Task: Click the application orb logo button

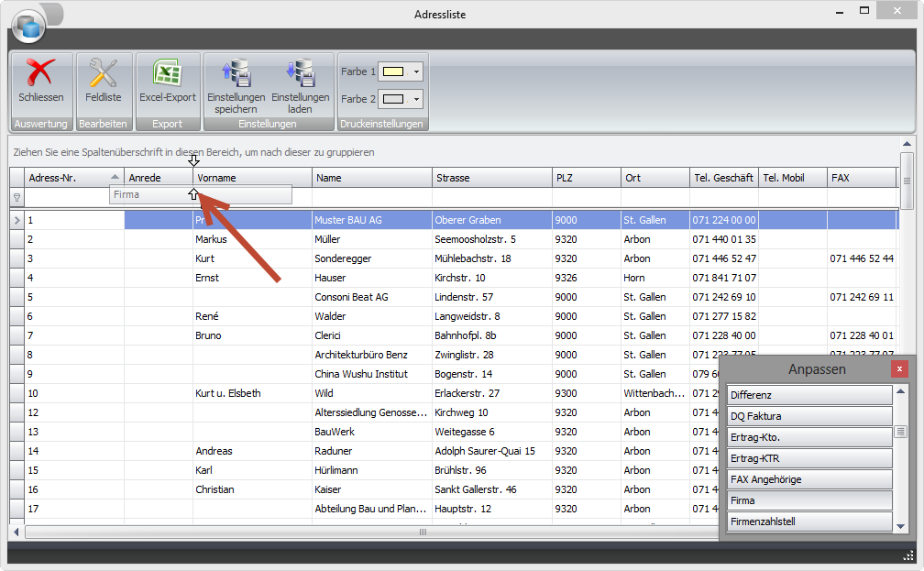Action: [x=28, y=26]
